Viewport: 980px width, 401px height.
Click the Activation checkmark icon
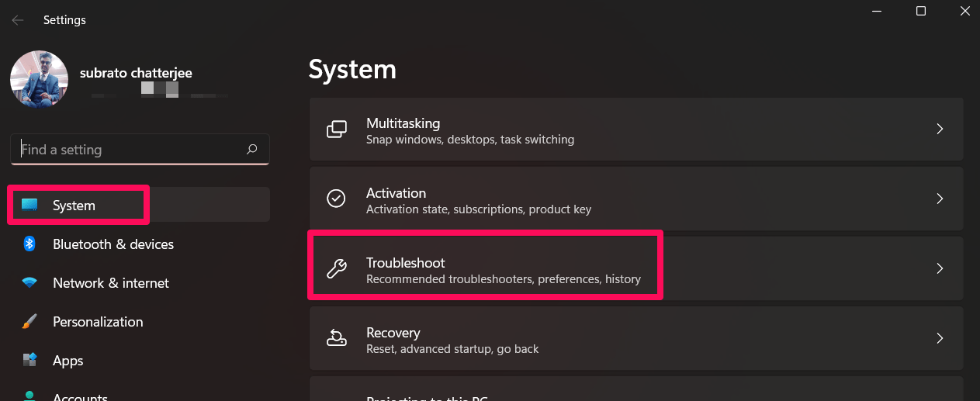coord(336,199)
